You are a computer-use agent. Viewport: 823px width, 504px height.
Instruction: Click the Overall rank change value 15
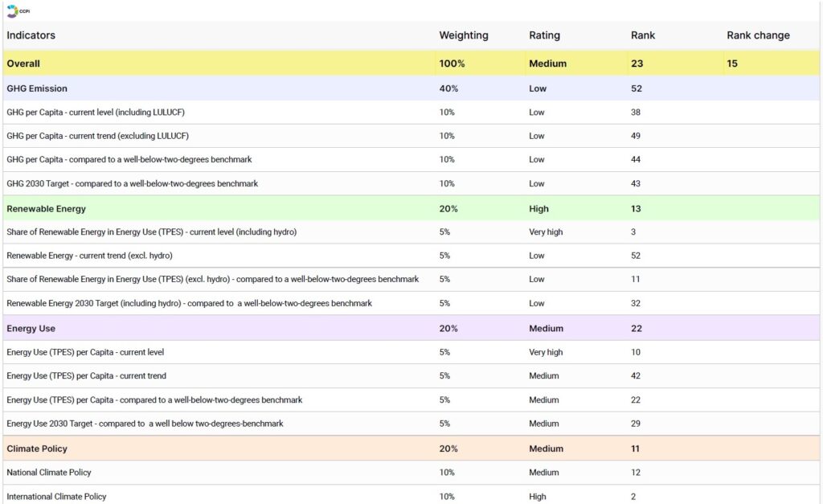(x=732, y=64)
